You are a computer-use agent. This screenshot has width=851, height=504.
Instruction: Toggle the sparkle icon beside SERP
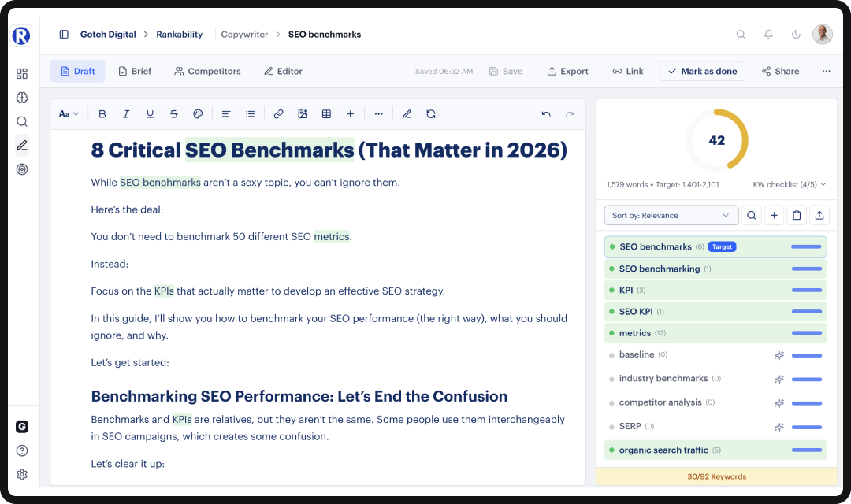tap(779, 426)
